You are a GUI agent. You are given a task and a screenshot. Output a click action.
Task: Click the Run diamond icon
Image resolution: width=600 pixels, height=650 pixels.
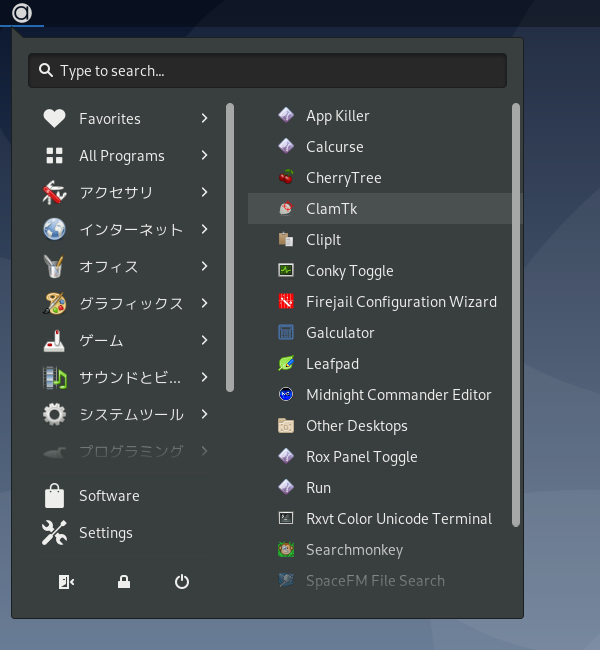tap(286, 488)
